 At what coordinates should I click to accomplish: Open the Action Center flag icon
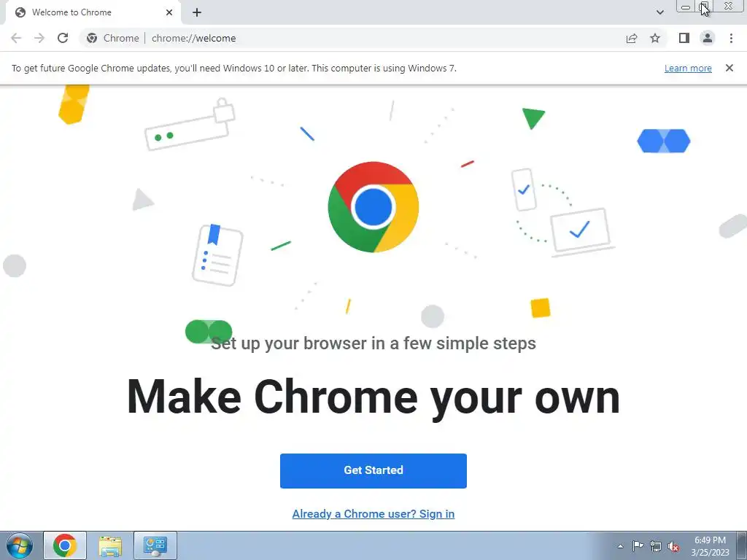point(638,546)
